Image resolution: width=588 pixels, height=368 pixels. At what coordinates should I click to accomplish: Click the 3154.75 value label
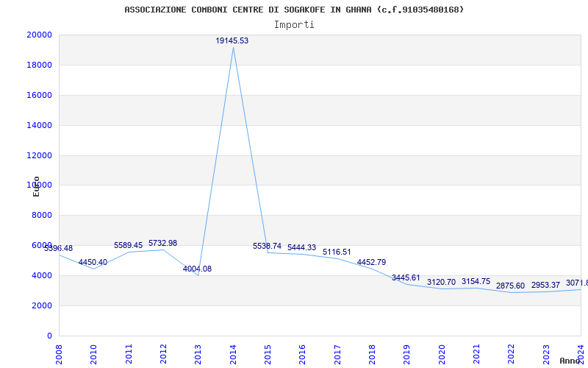(476, 281)
